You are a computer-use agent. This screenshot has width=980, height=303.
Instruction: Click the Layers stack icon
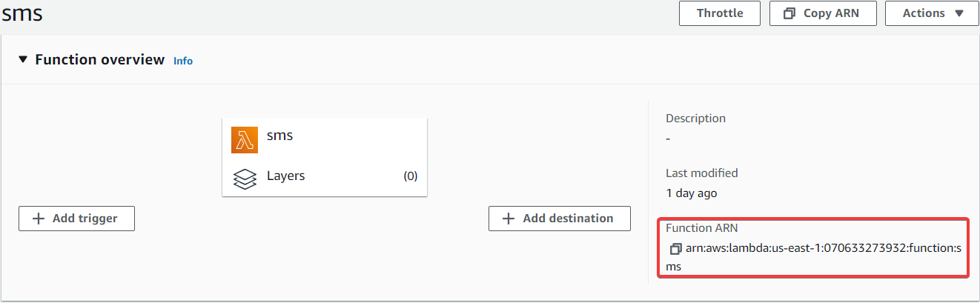tap(245, 179)
